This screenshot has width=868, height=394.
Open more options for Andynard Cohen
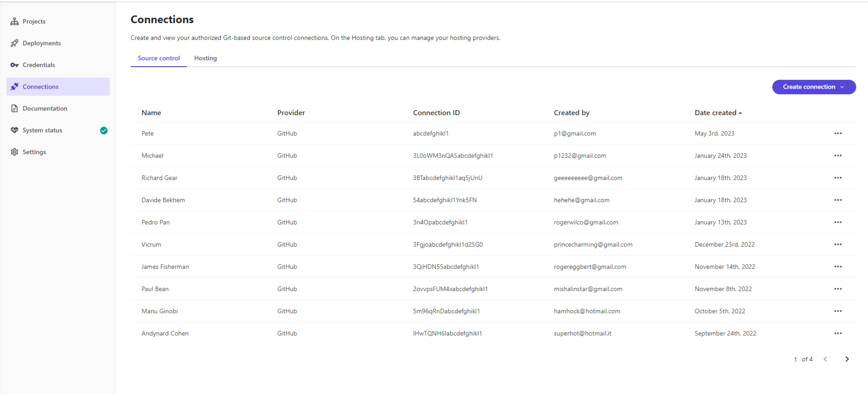point(838,333)
